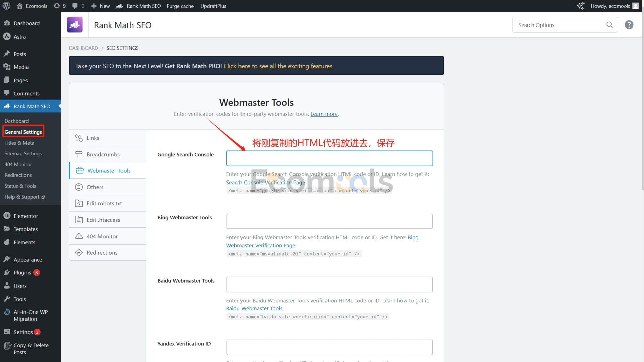The image size is (644, 362).
Task: Open the 404 Monitor settings tab
Action: click(107, 236)
